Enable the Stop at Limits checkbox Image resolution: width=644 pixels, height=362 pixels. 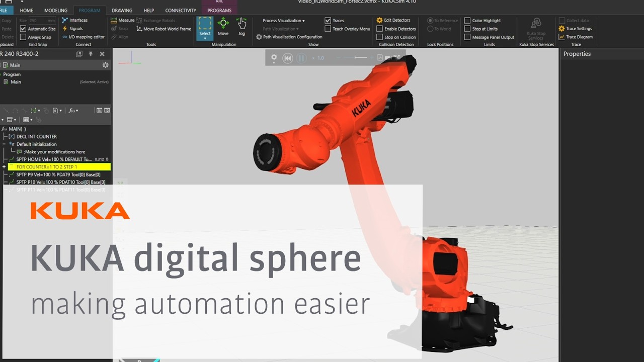tap(467, 29)
